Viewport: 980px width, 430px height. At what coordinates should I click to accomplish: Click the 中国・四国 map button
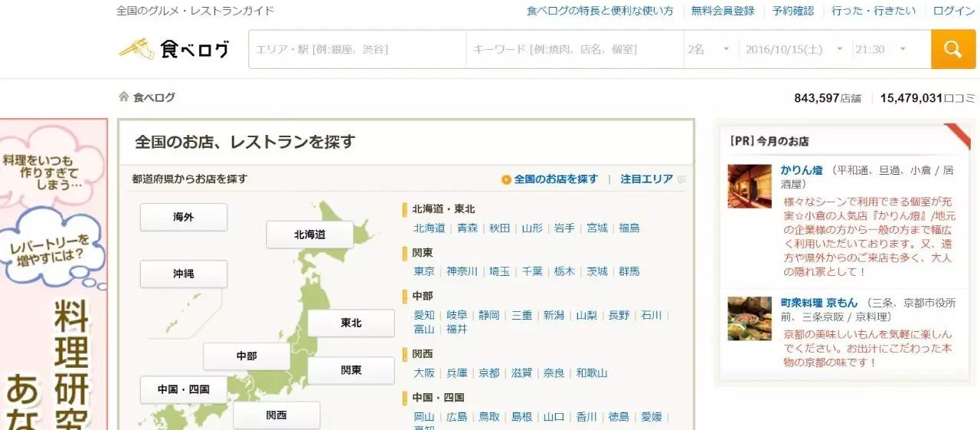pos(184,389)
